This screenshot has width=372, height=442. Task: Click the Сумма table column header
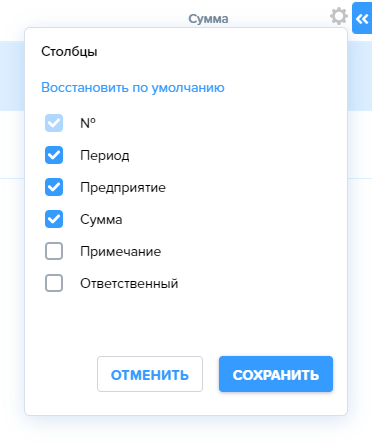point(208,19)
